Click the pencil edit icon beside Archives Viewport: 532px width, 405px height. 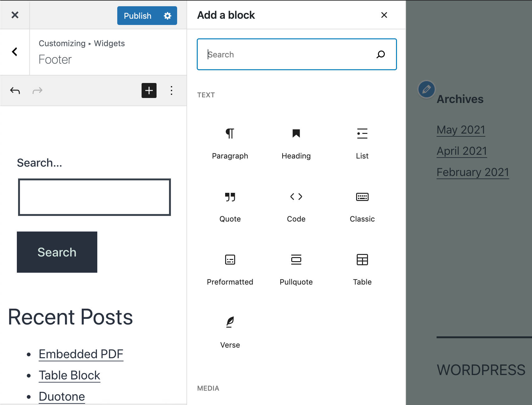[x=426, y=89]
